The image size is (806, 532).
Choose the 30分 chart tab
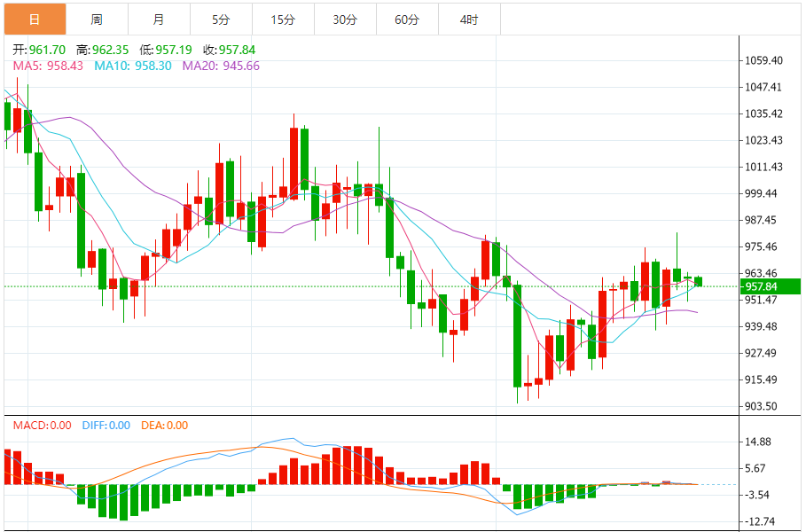click(345, 19)
